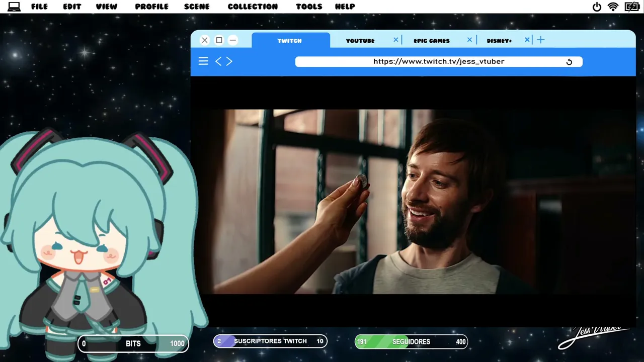Maximize the browser window with square button
The height and width of the screenshot is (362, 644).
(x=219, y=40)
